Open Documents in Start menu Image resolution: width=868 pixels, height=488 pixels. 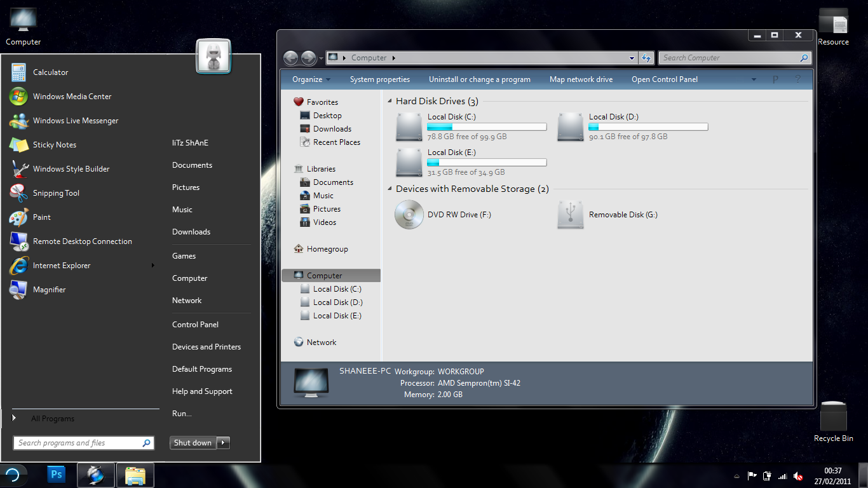tap(192, 165)
